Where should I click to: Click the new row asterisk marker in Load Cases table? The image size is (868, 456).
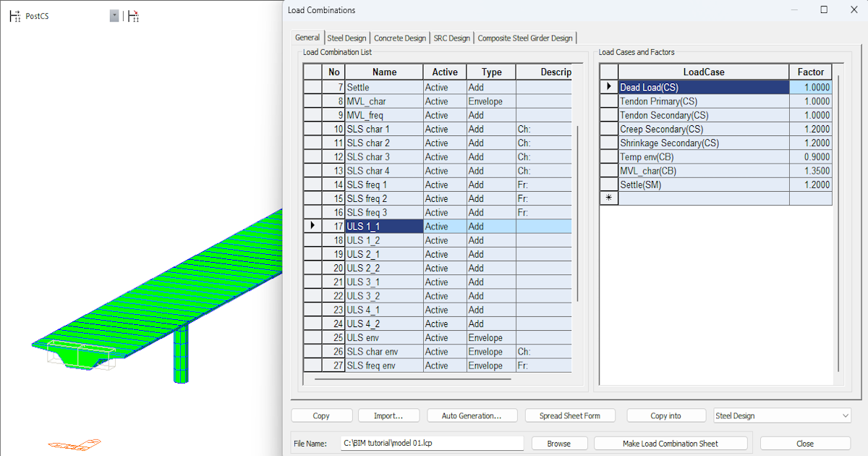(609, 198)
